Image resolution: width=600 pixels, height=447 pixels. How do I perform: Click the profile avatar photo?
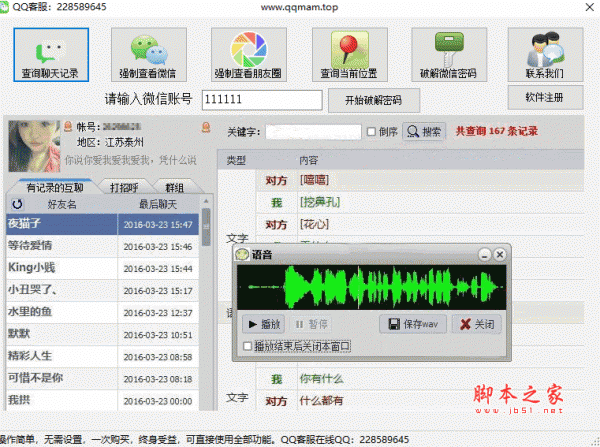[34, 146]
